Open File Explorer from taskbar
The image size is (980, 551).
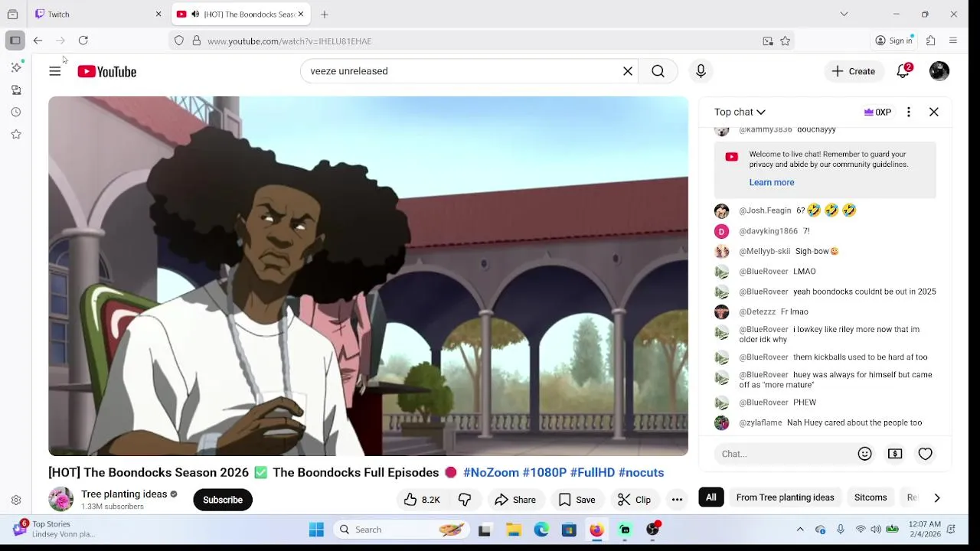pos(513,530)
